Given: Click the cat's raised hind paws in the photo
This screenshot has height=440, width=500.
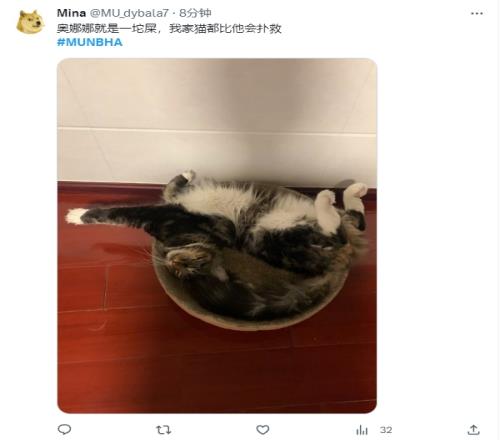Looking at the screenshot, I should point(341,205).
